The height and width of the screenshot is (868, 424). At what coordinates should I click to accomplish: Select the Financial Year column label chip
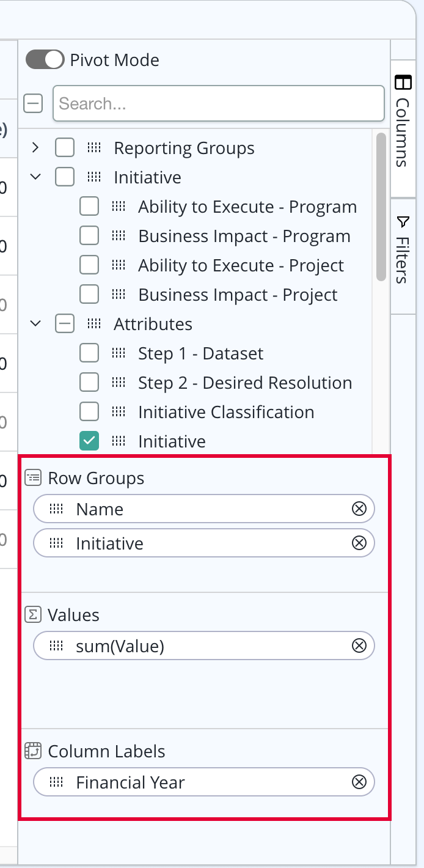204,782
